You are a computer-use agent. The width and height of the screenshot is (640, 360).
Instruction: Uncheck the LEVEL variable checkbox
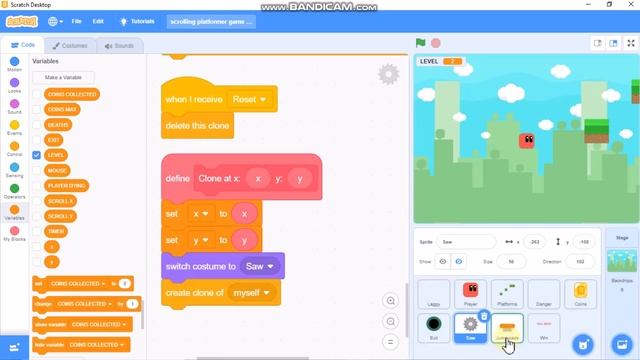(37, 155)
